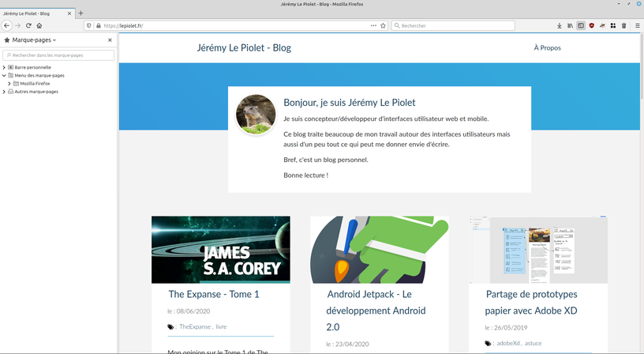Click the forward navigation arrow
Image resolution: width=644 pixels, height=354 pixels.
point(17,25)
